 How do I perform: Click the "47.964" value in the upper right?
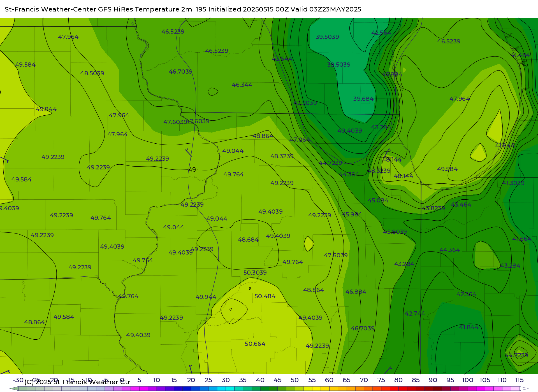[460, 99]
